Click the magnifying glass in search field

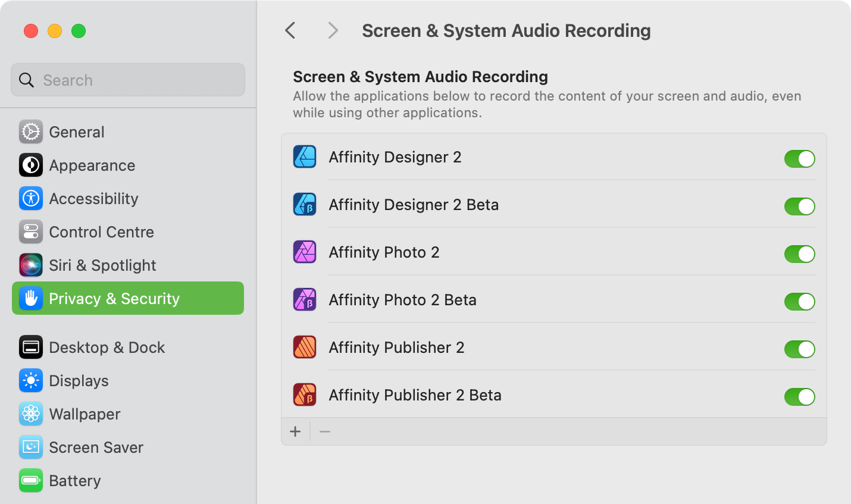click(27, 80)
